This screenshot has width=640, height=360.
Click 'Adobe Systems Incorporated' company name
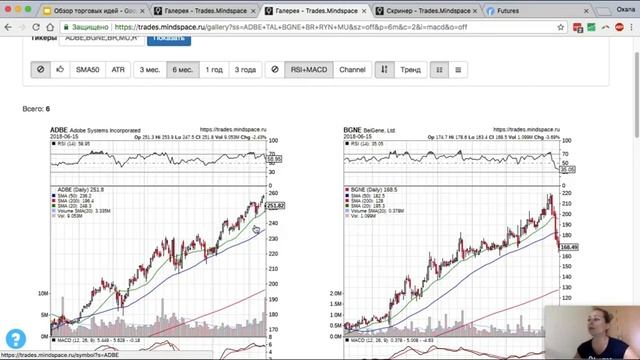click(x=105, y=131)
